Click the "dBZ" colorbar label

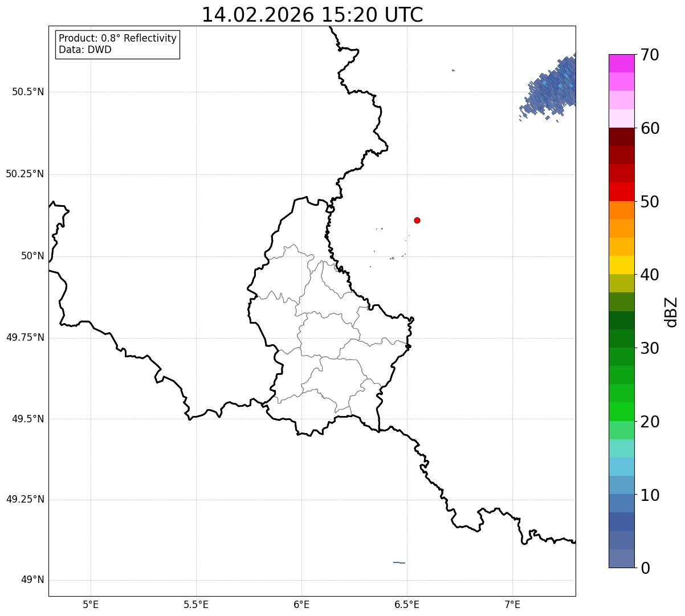[x=671, y=312]
